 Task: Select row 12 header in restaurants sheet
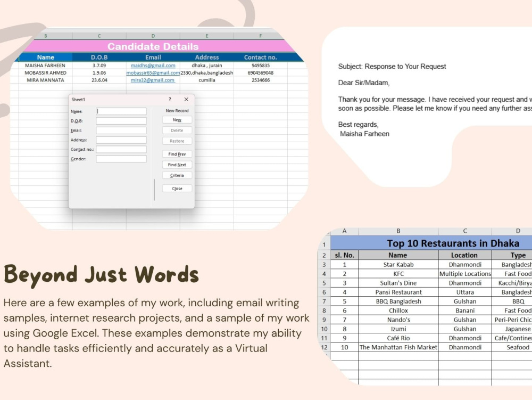click(324, 347)
